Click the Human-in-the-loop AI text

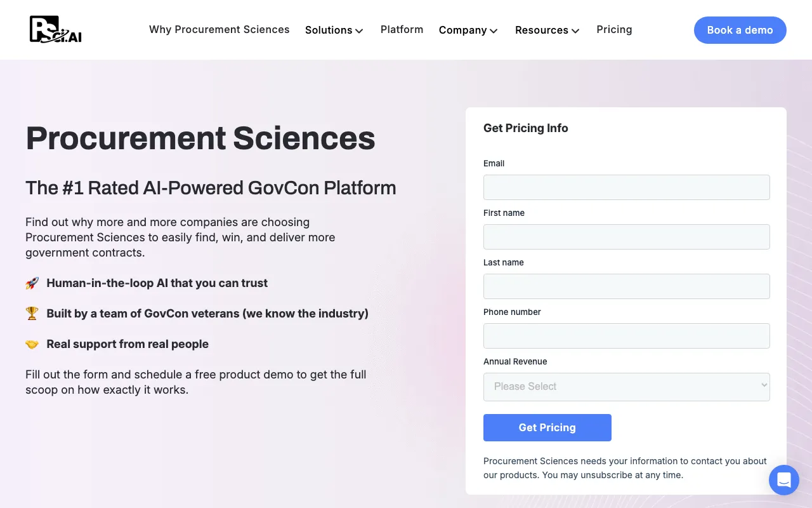coord(157,283)
